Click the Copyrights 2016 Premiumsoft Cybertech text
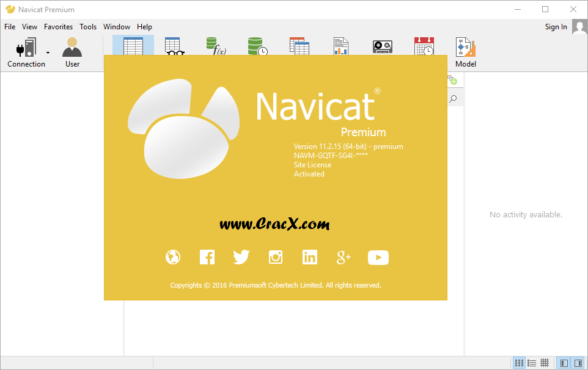Viewport: 588px width, 370px height. click(x=276, y=285)
